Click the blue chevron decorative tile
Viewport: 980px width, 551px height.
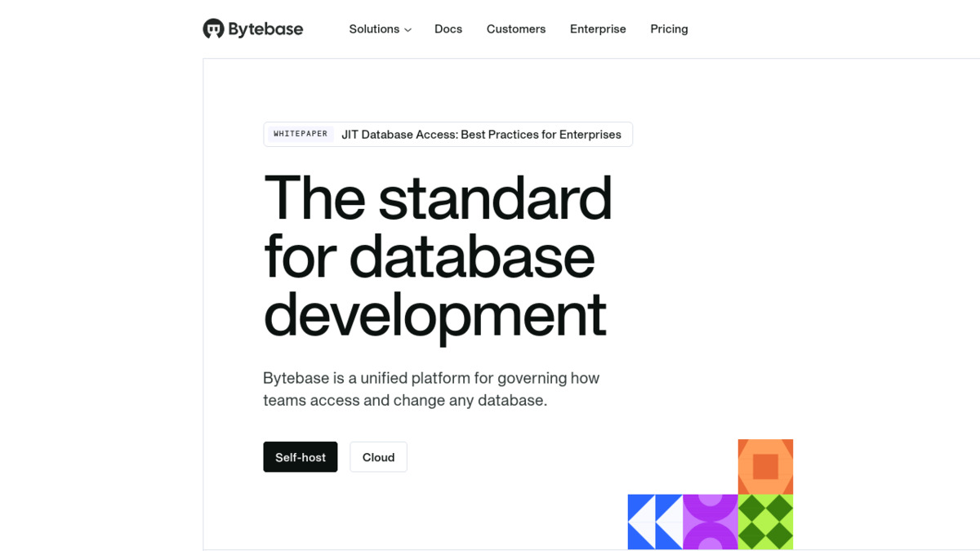point(655,522)
